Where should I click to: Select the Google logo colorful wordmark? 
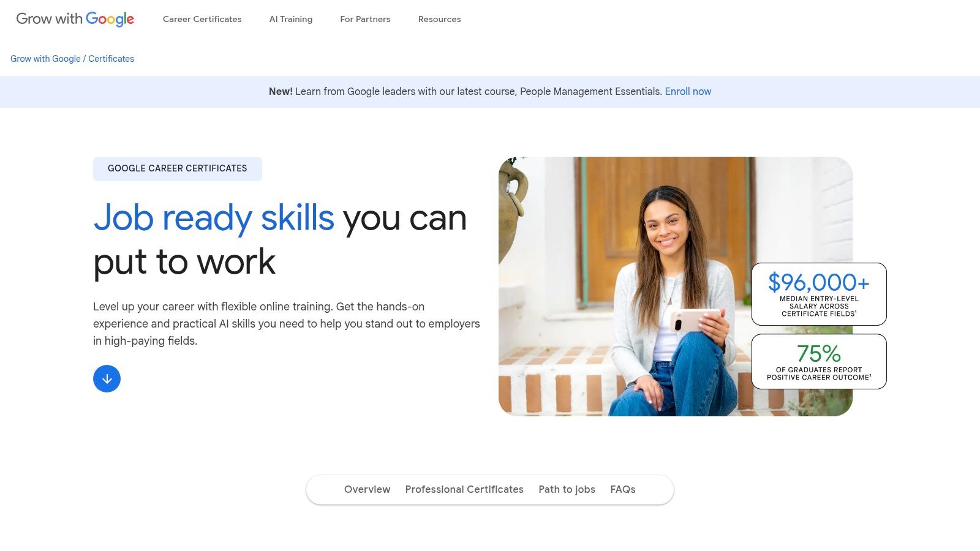point(111,19)
